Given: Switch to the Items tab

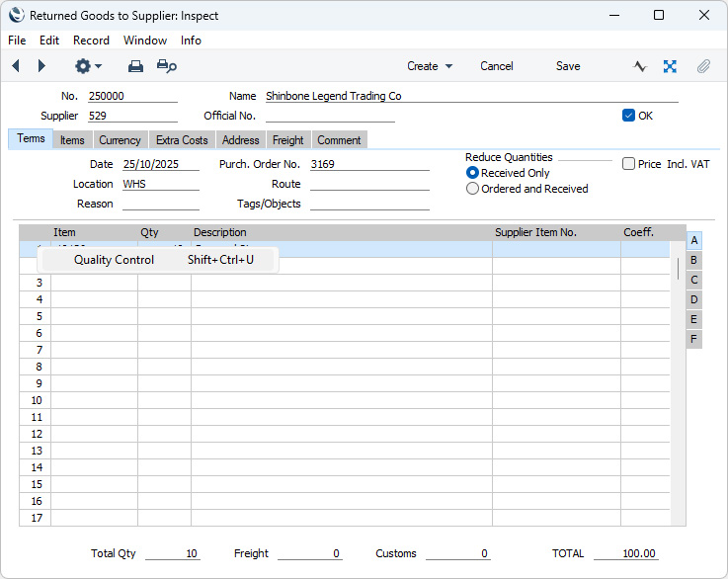Looking at the screenshot, I should click(72, 140).
